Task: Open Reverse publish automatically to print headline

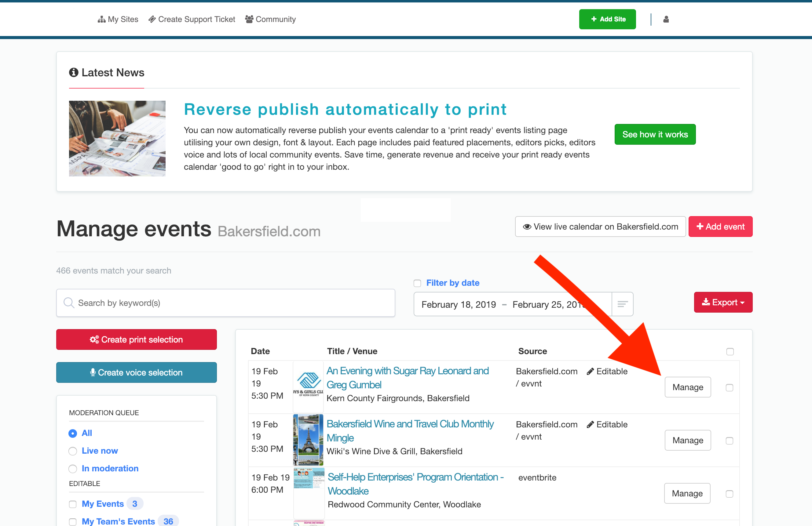Action: pos(345,109)
